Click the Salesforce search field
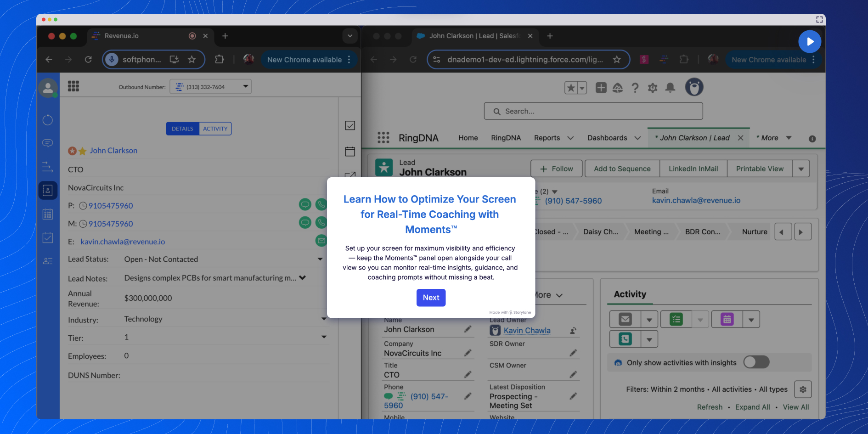Viewport: 868px width, 434px height. [592, 111]
